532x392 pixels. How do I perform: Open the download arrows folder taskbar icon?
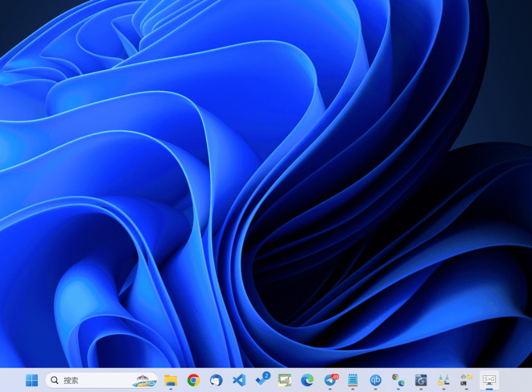[443, 380]
